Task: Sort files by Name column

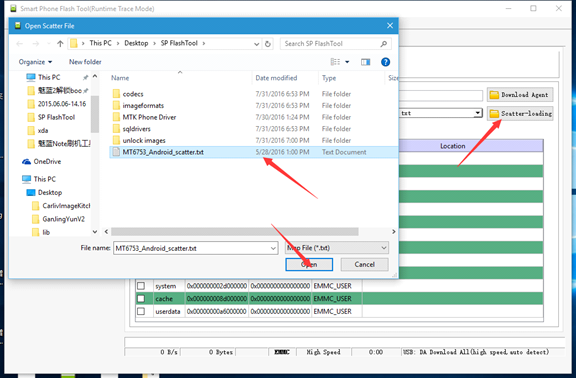Action: point(120,78)
